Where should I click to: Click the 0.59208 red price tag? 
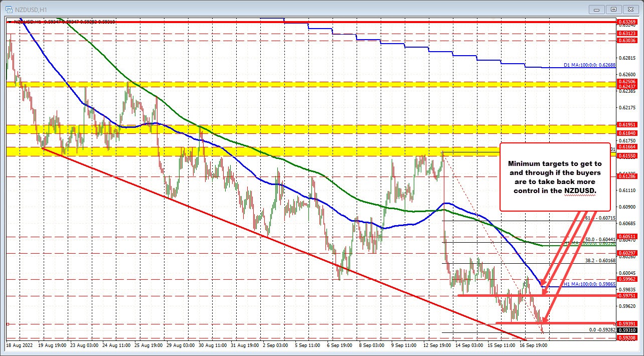(627, 338)
